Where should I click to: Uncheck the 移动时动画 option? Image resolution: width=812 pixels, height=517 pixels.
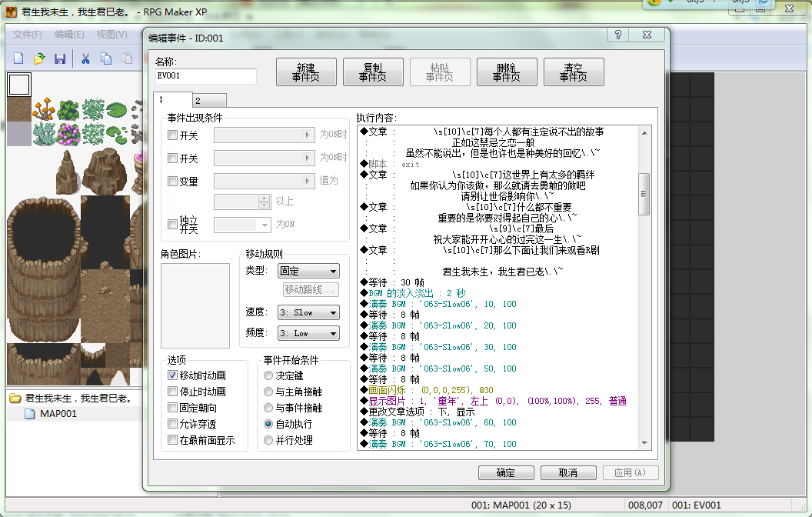coord(173,375)
